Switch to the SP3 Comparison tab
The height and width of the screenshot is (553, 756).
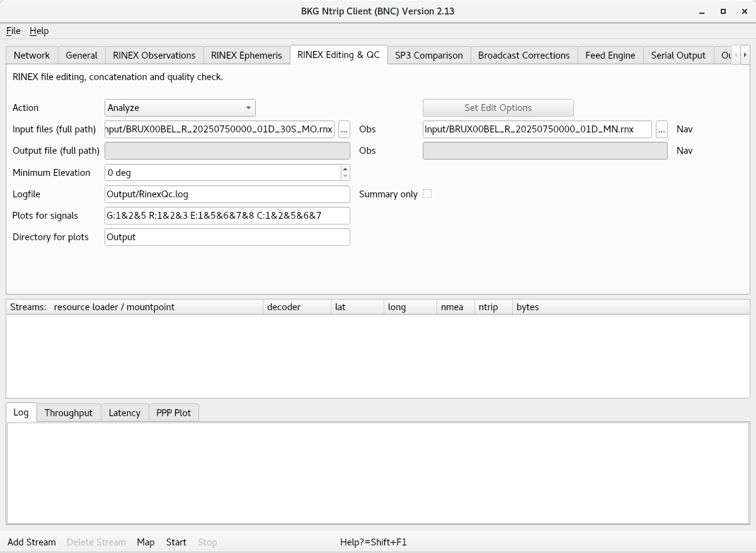click(x=429, y=55)
